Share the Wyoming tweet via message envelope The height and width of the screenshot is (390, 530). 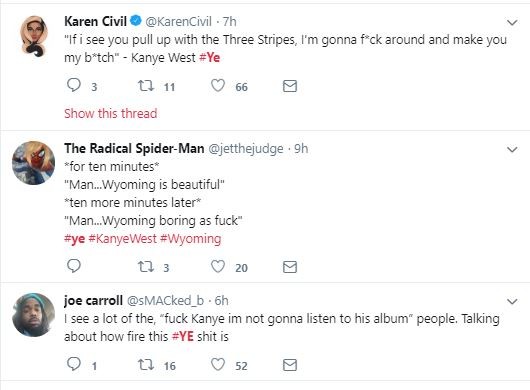point(290,267)
